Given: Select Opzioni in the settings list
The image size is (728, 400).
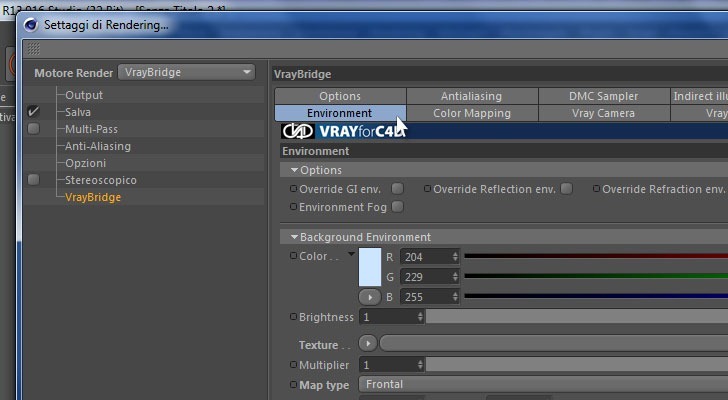Looking at the screenshot, I should tap(85, 163).
